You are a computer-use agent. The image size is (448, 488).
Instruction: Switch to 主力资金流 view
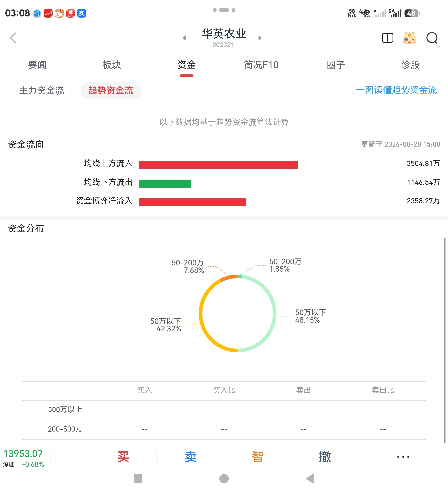41,90
